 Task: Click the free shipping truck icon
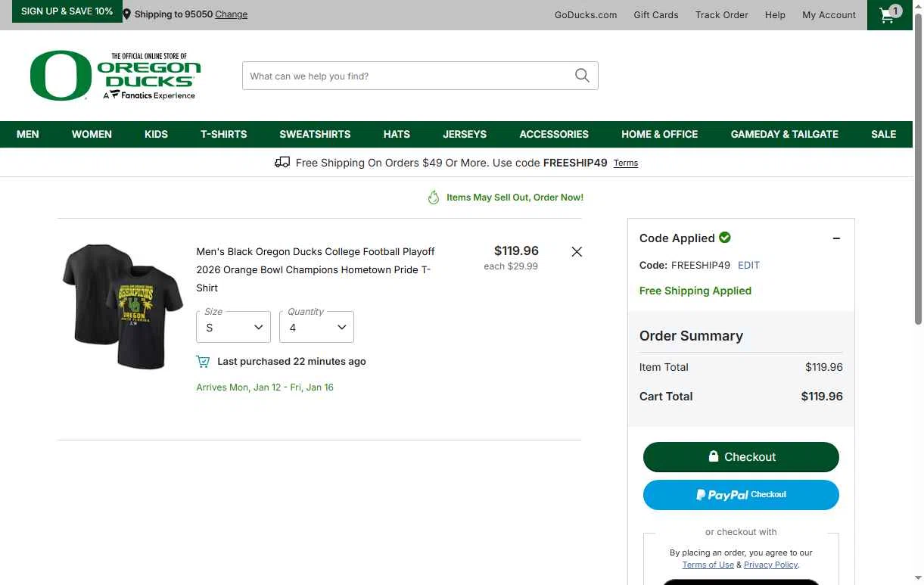click(x=282, y=162)
